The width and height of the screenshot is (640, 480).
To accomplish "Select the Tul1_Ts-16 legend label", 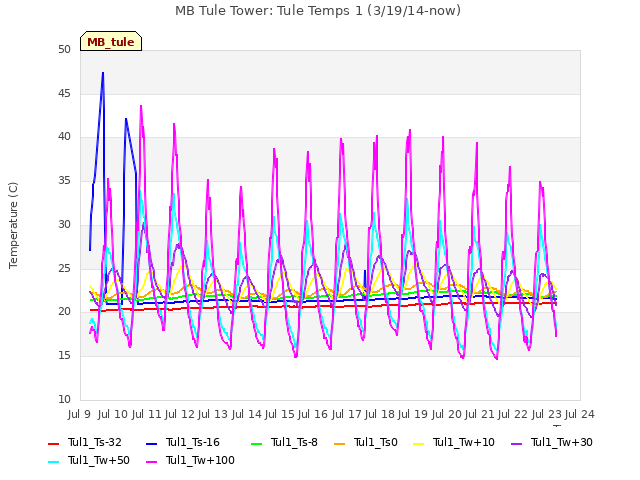I will tap(193, 442).
